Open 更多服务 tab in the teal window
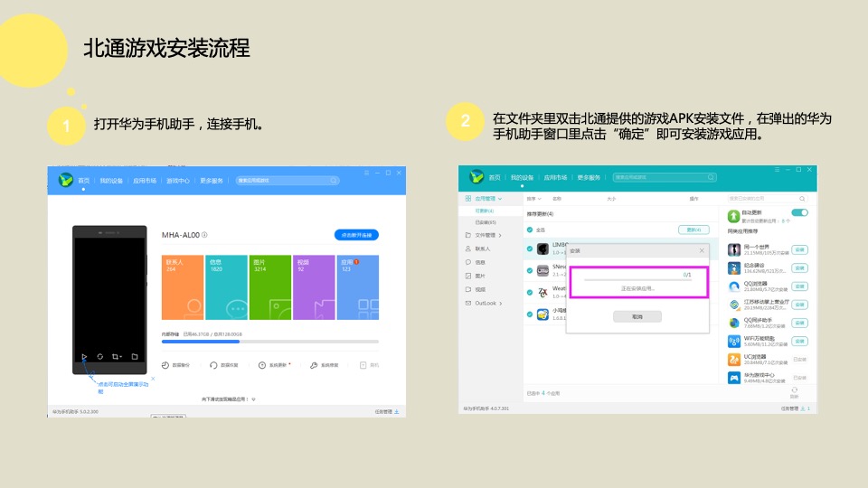Screen dimensions: 868x488 click(589, 178)
